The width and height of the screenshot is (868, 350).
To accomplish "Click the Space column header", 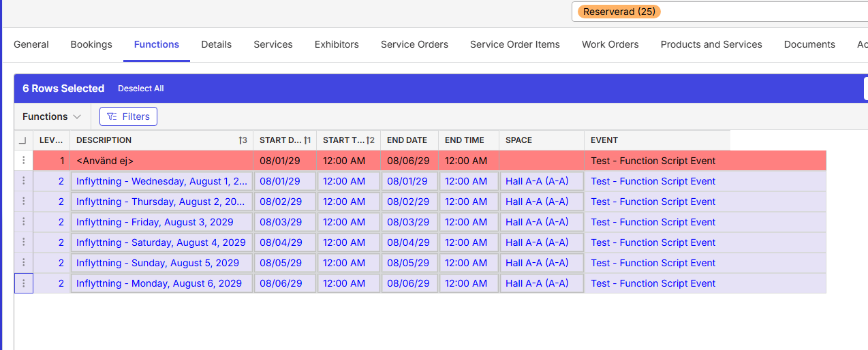I will pyautogui.click(x=541, y=140).
